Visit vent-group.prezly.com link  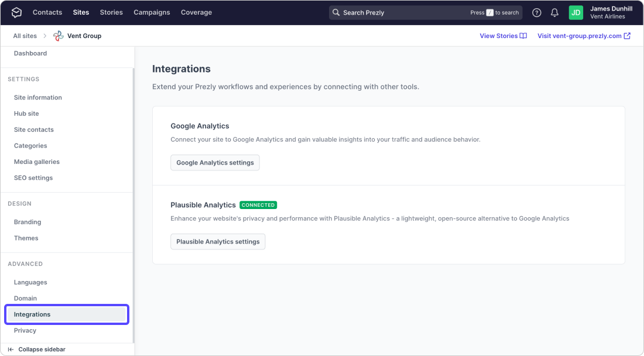click(x=584, y=36)
